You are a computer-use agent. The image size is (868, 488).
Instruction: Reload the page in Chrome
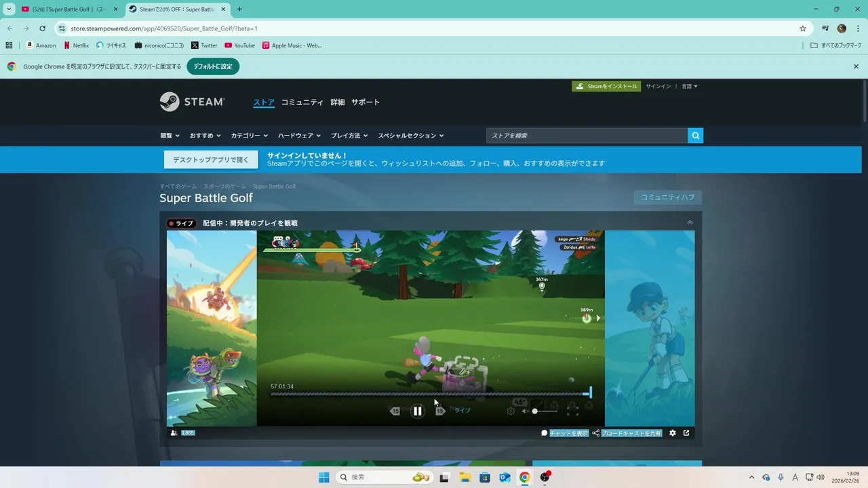(42, 28)
